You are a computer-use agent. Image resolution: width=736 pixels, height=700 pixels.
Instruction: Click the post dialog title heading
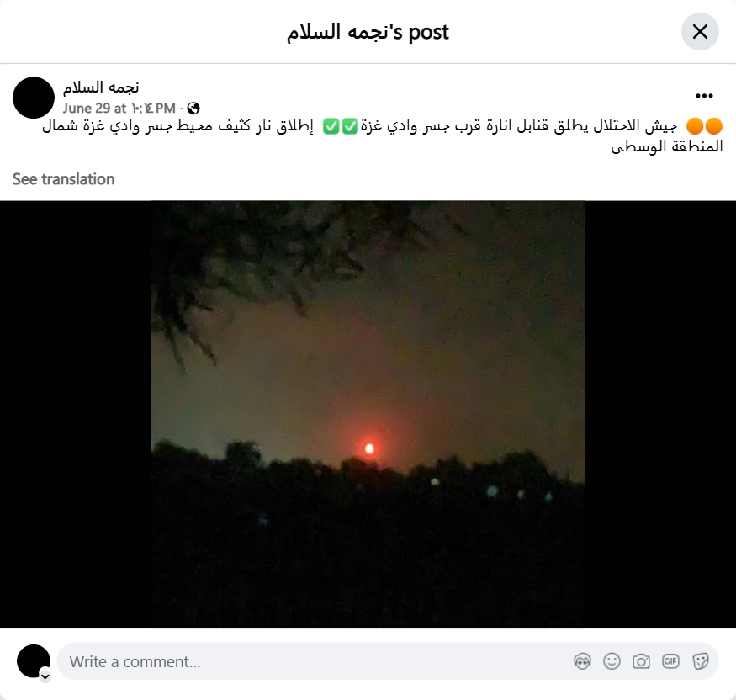(368, 32)
